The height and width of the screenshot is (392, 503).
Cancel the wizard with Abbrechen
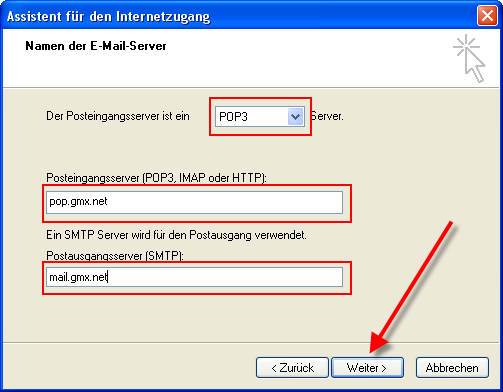point(452,368)
